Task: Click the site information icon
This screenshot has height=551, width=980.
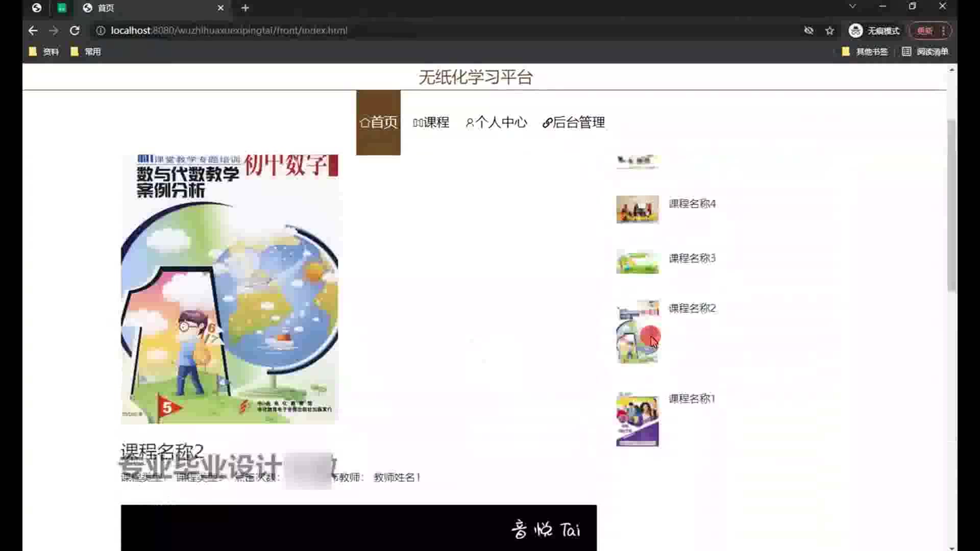Action: pyautogui.click(x=101, y=31)
